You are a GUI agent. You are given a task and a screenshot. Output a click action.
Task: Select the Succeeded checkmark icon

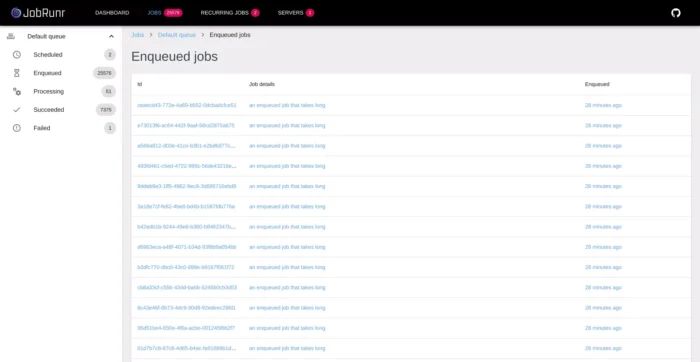pyautogui.click(x=17, y=110)
